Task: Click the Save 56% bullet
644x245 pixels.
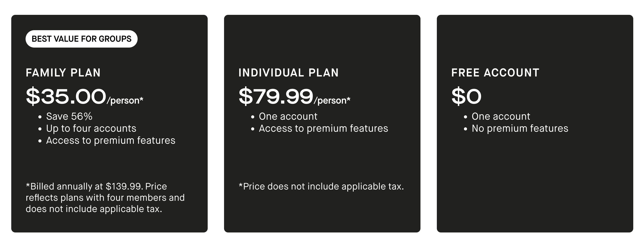Action: click(69, 117)
